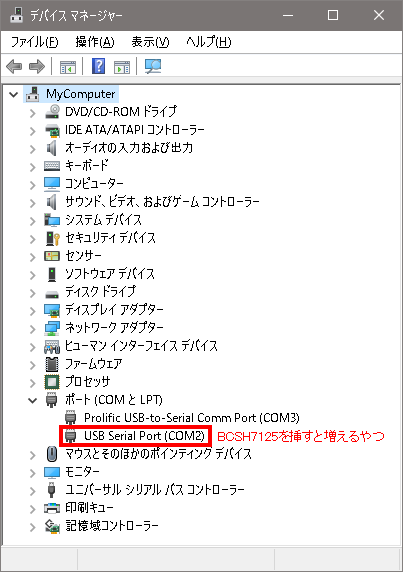
Task: Select USB Serial Port (COM2) device
Action: pos(144,436)
